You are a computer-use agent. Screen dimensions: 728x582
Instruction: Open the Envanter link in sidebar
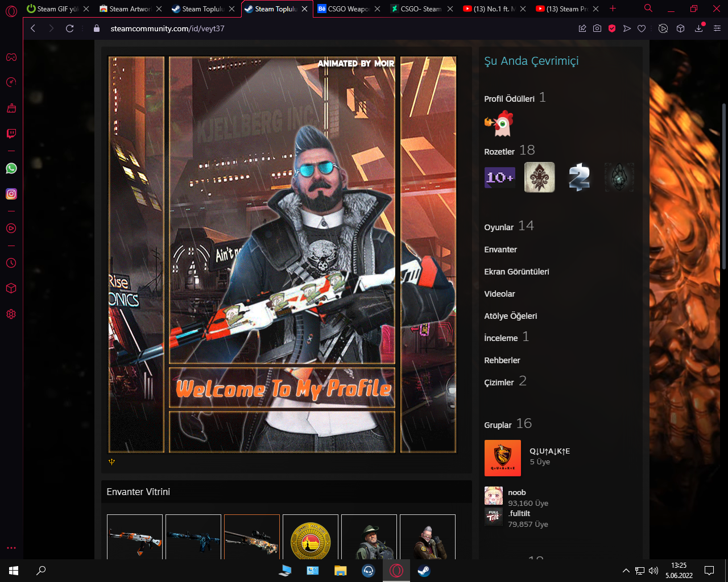tap(500, 250)
